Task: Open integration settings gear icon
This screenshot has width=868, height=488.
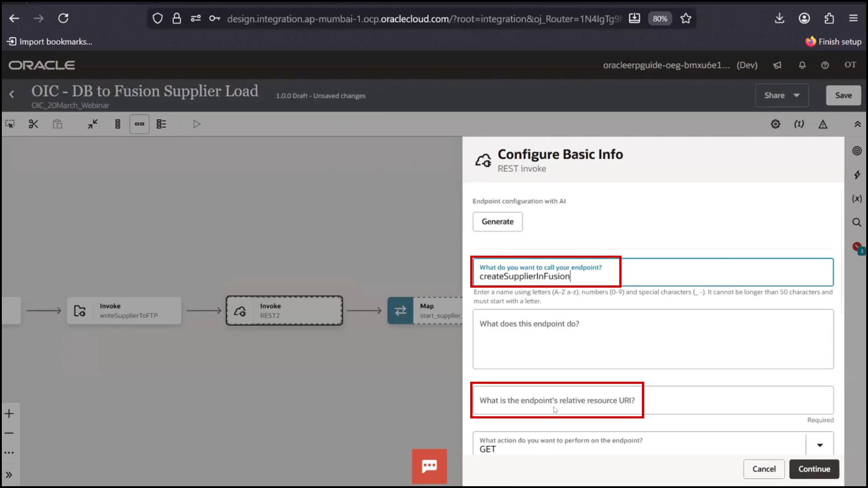Action: click(x=775, y=124)
